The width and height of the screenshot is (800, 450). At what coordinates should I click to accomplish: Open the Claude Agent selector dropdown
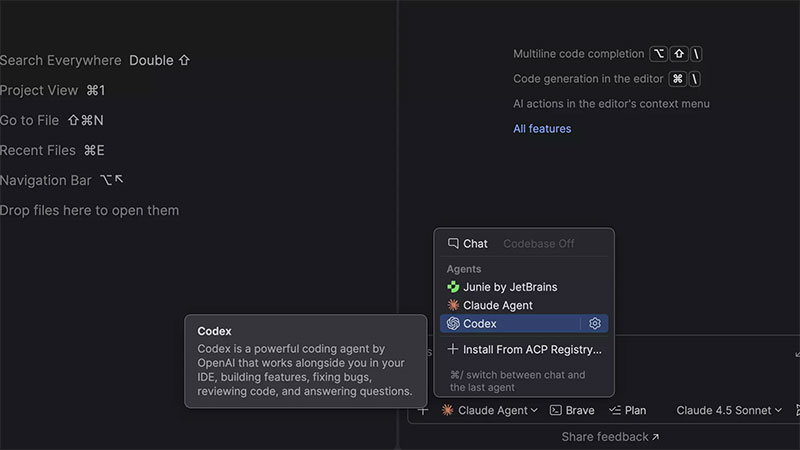pos(490,410)
